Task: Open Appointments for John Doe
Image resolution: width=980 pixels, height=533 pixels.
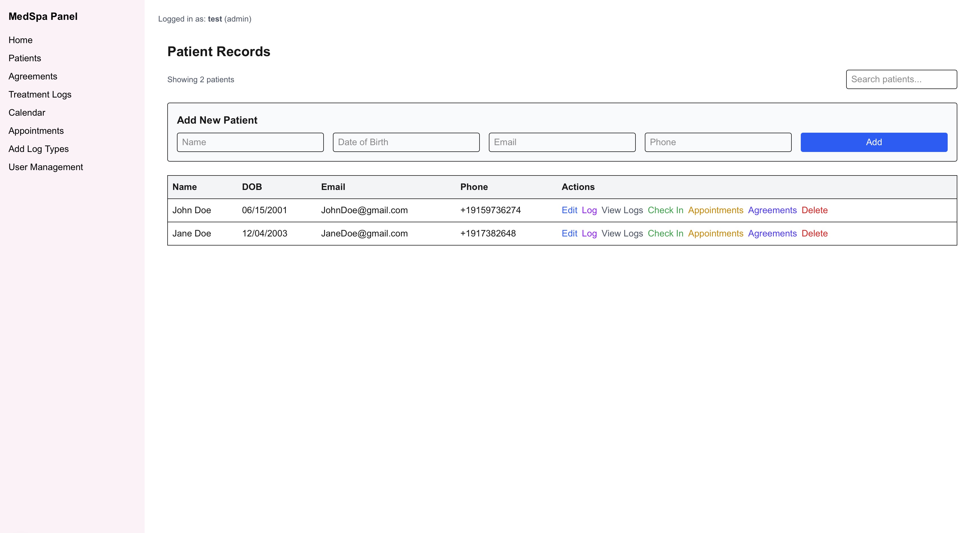Action: [716, 210]
